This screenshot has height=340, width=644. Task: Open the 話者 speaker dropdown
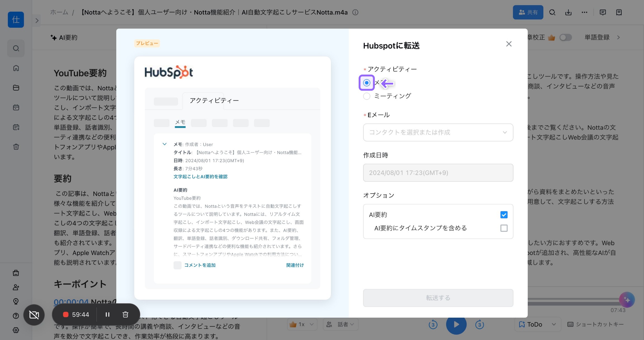[x=341, y=324]
